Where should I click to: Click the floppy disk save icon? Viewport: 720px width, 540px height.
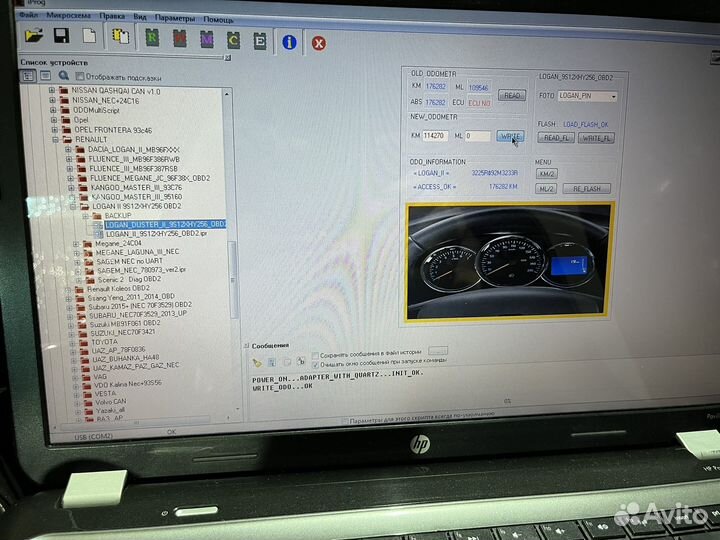[x=62, y=37]
